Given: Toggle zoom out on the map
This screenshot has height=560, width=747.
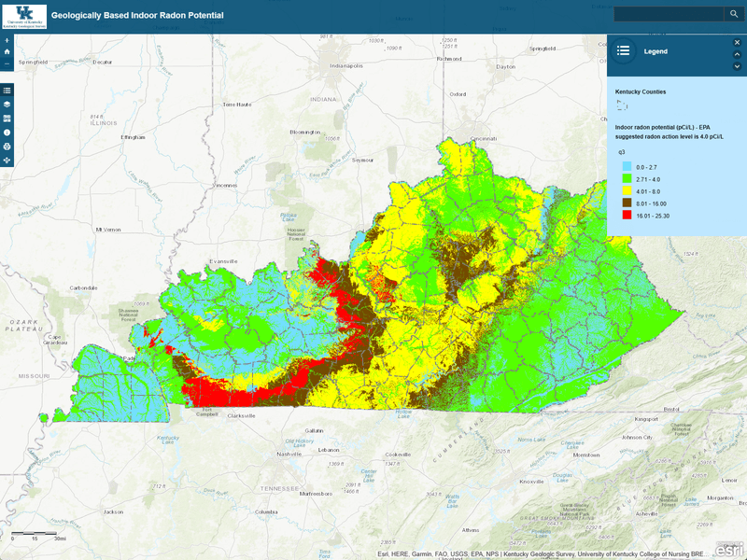Looking at the screenshot, I should point(7,63).
